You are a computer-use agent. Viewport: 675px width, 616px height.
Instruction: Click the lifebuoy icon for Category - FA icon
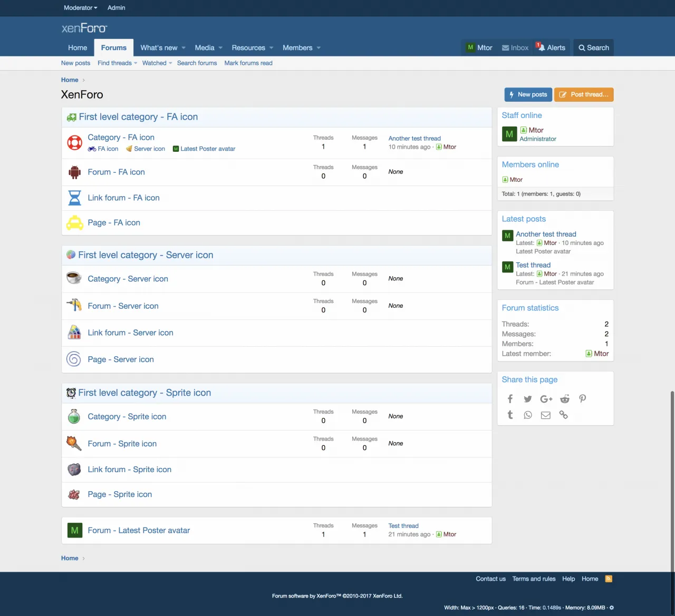(74, 143)
